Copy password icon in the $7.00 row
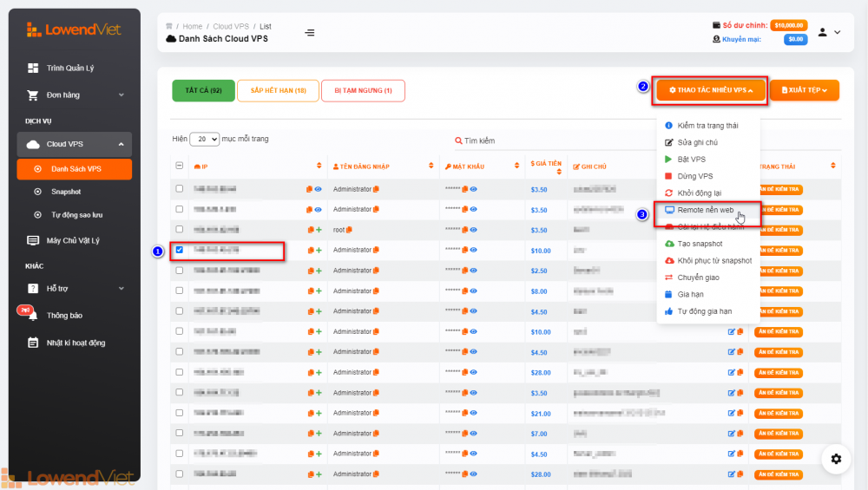 tap(465, 434)
